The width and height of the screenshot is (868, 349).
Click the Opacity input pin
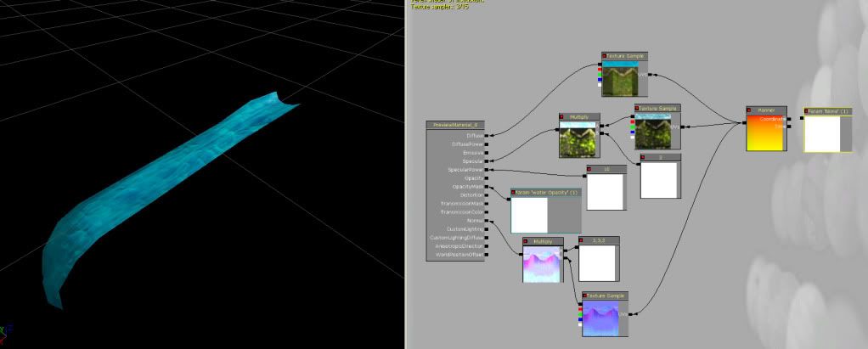pyautogui.click(x=487, y=178)
